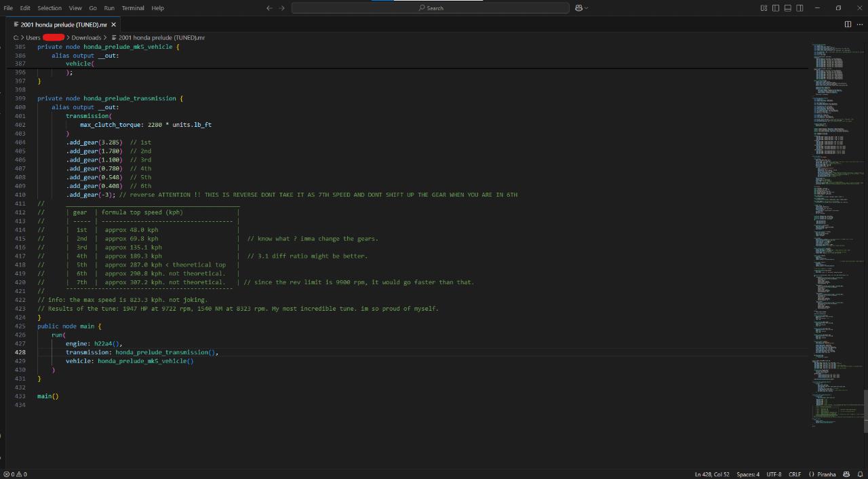
Task: Click the main() call on line 433
Action: pos(48,396)
